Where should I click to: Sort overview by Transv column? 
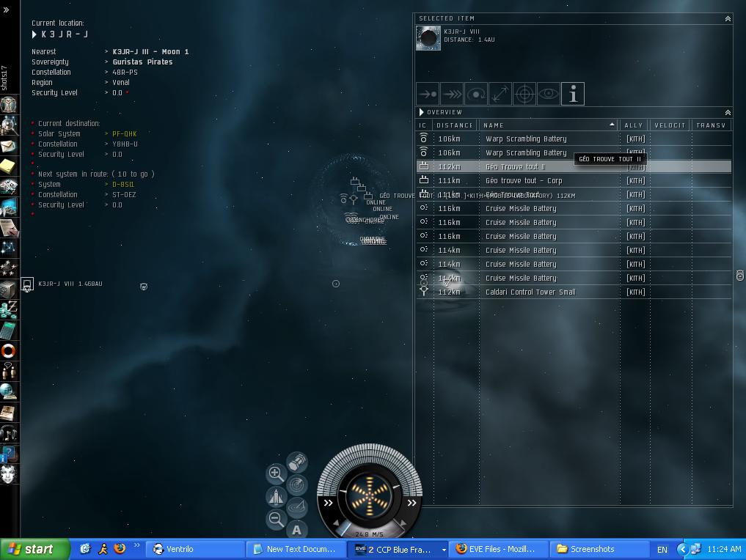[x=712, y=125]
